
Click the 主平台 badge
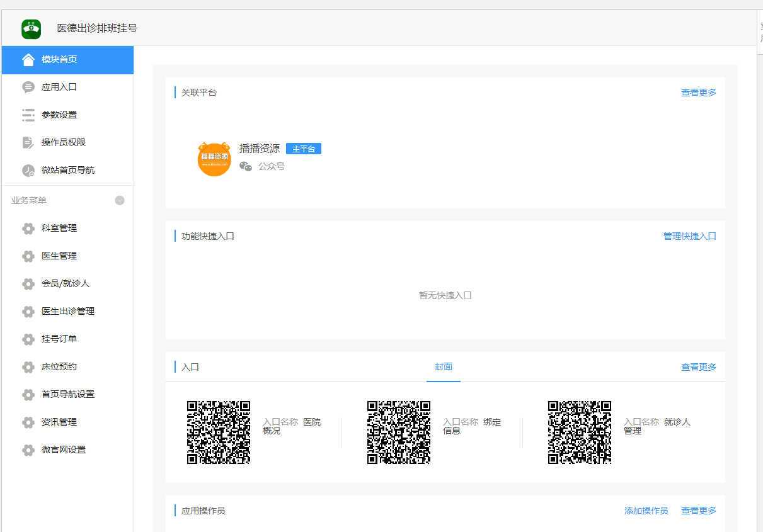[x=304, y=149]
